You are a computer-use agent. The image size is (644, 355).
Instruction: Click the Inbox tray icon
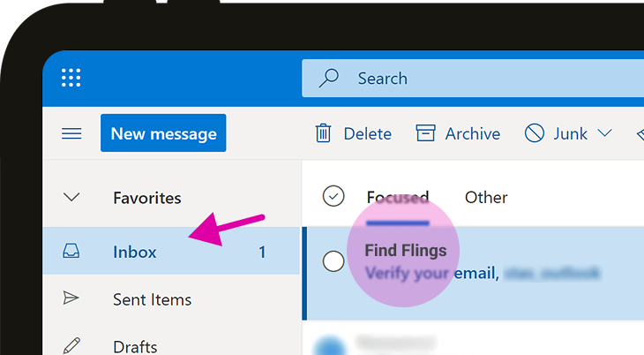[71, 251]
